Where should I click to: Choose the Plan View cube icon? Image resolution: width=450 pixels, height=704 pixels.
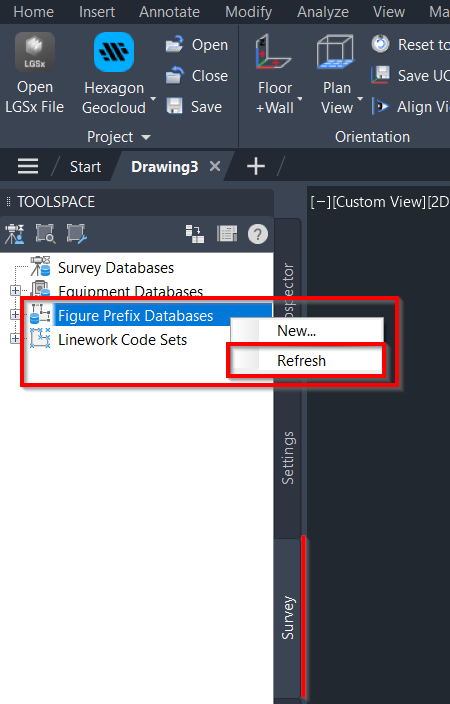tap(336, 52)
